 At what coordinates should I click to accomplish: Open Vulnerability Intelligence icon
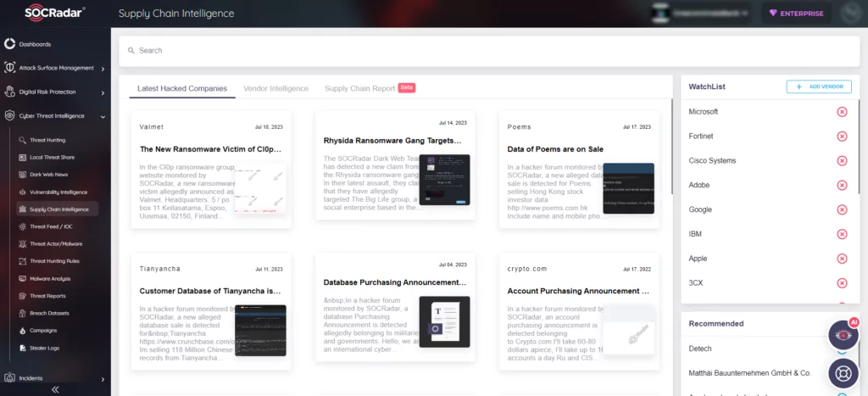click(x=23, y=192)
